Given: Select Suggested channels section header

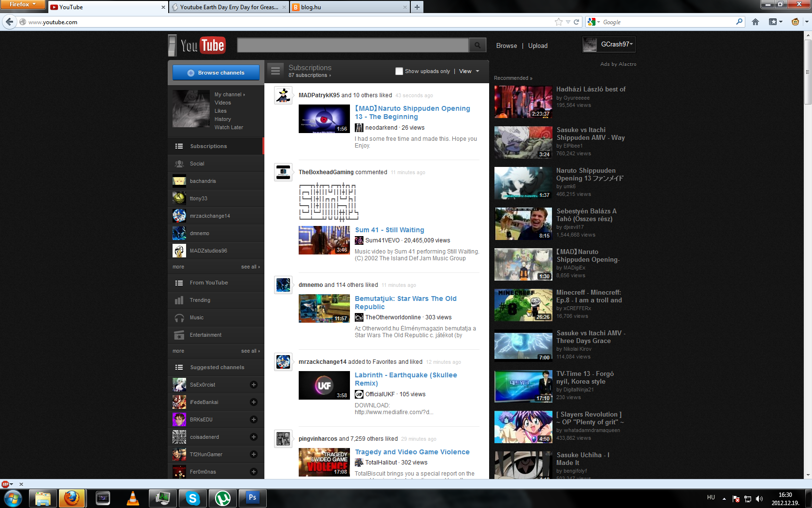Looking at the screenshot, I should [216, 367].
